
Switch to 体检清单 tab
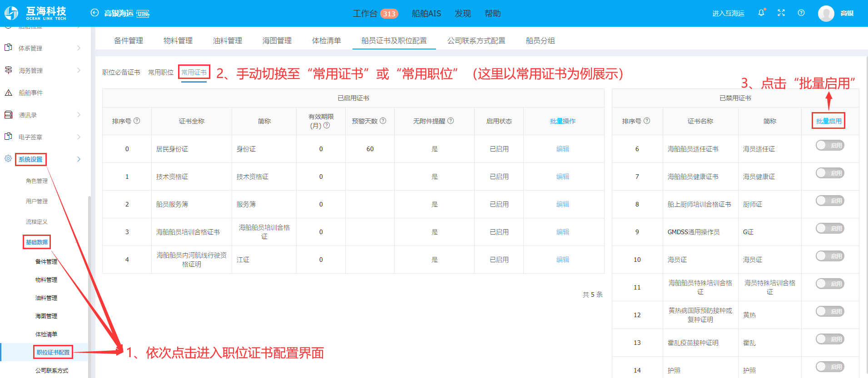point(327,40)
